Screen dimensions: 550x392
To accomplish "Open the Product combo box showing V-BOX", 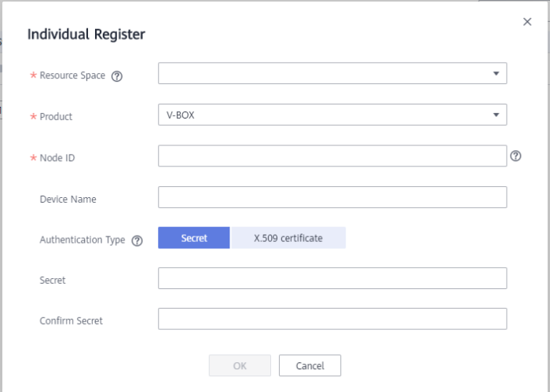I will coord(322,115).
